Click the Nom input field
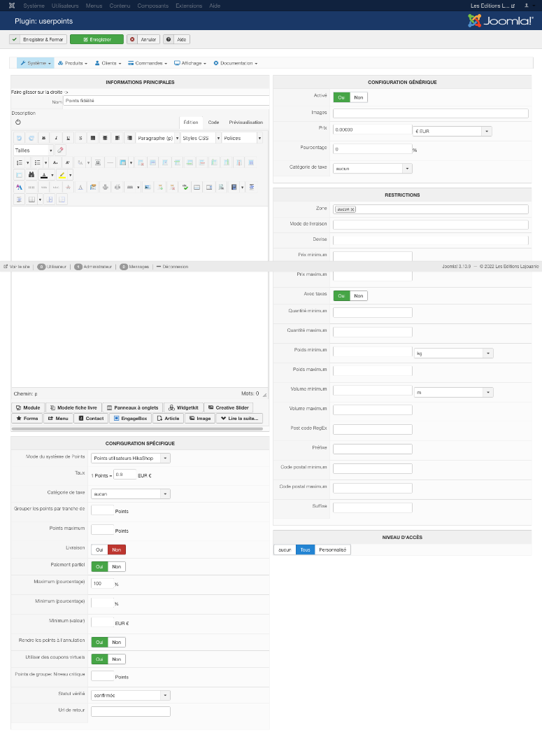The image size is (542, 756). click(166, 101)
